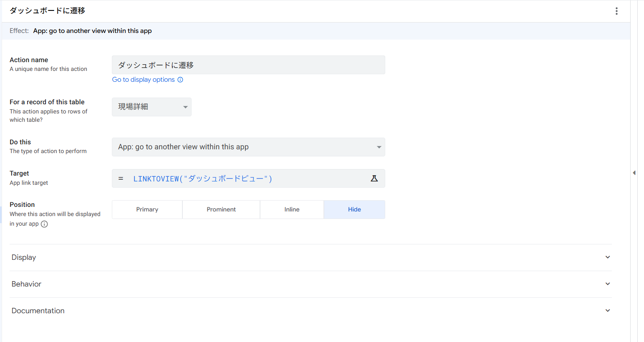Edit the Action name text field
The height and width of the screenshot is (342, 644).
[248, 65]
